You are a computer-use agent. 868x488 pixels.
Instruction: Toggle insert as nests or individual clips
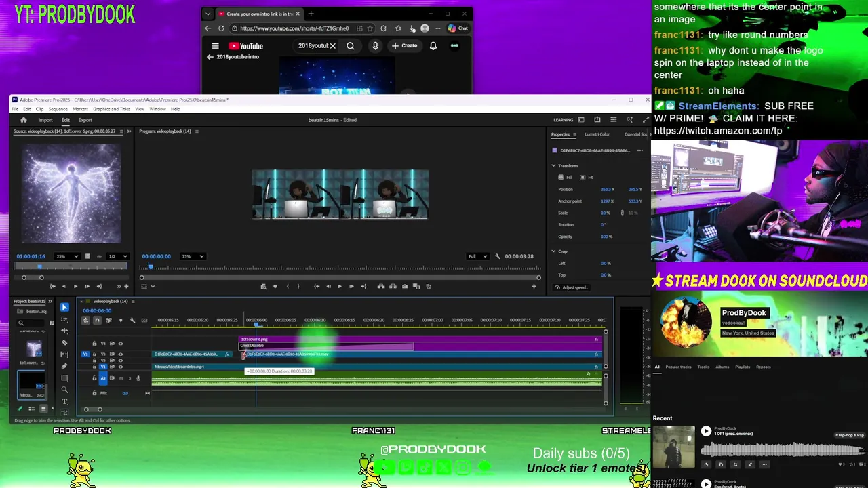[85, 320]
